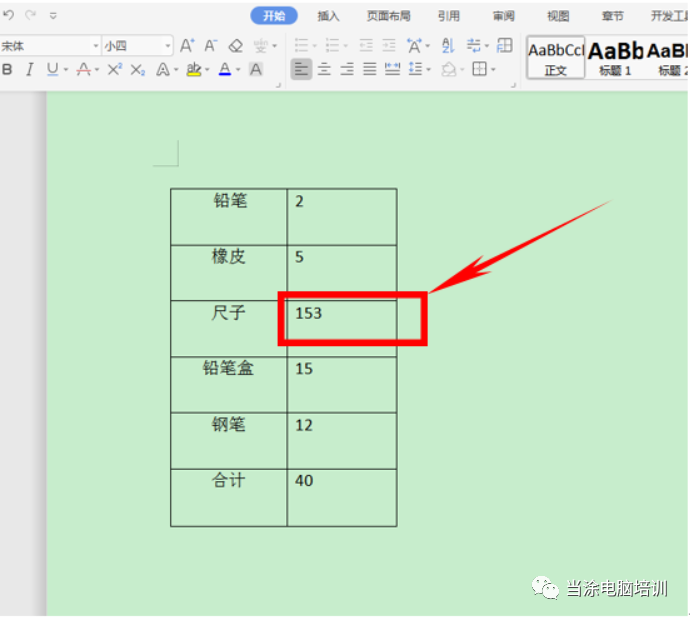Click the increase indent icon

click(x=389, y=45)
